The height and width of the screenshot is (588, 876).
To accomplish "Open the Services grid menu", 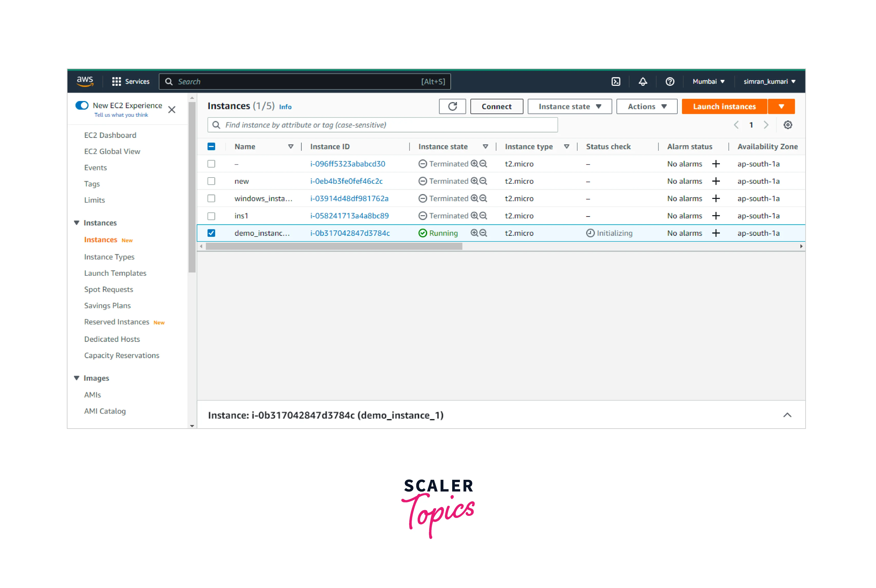I will [x=116, y=81].
